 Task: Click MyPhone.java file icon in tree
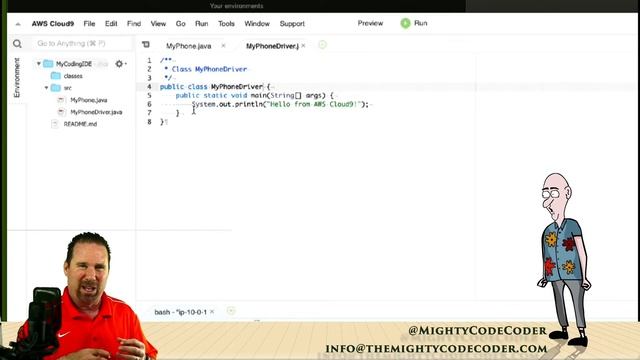pyautogui.click(x=61, y=100)
